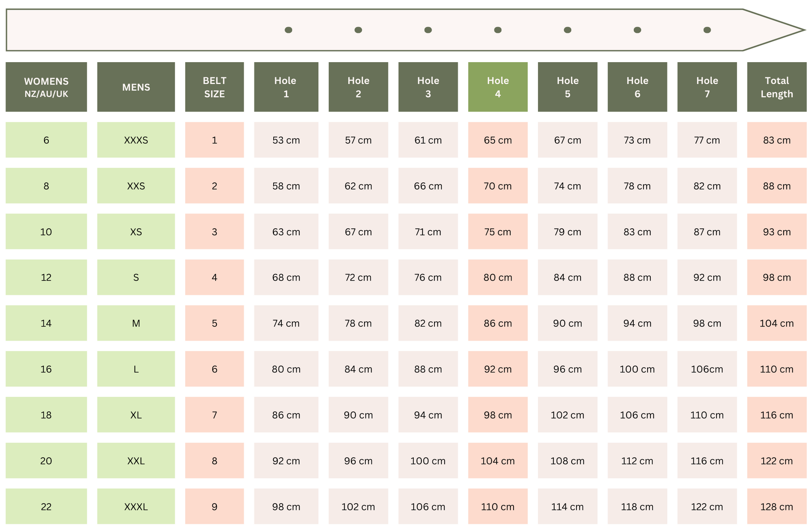812x532 pixels.
Task: Click the Hole 7 column header
Action: (707, 87)
